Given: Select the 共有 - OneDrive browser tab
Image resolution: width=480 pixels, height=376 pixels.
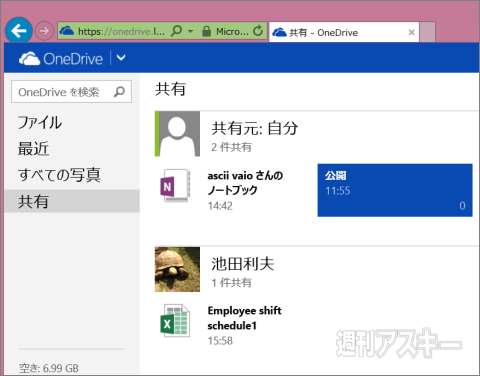Looking at the screenshot, I should [x=344, y=32].
